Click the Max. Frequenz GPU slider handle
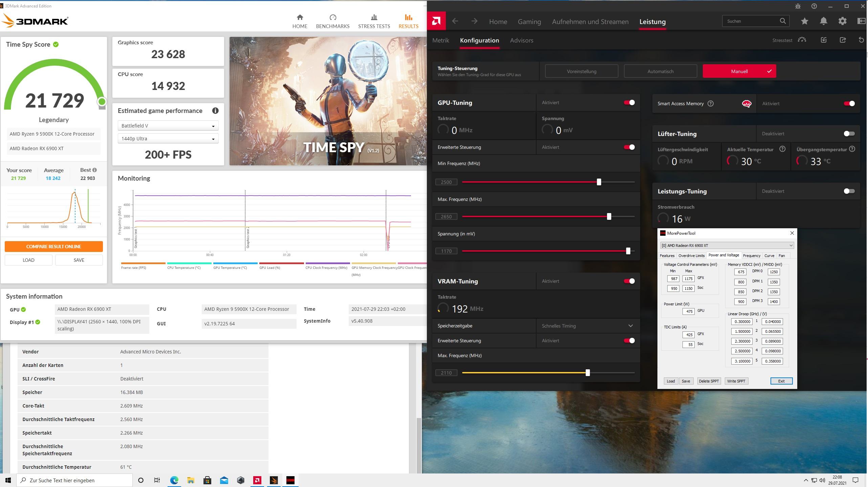Viewport: 868px width, 487px height. (x=609, y=216)
